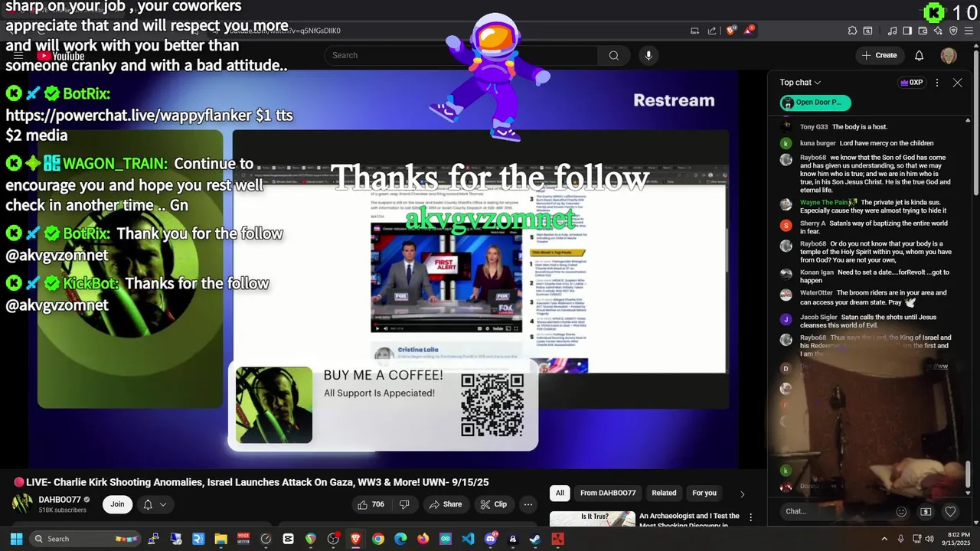Open Brave playlist music note icon
The width and height of the screenshot is (980, 551).
click(892, 31)
